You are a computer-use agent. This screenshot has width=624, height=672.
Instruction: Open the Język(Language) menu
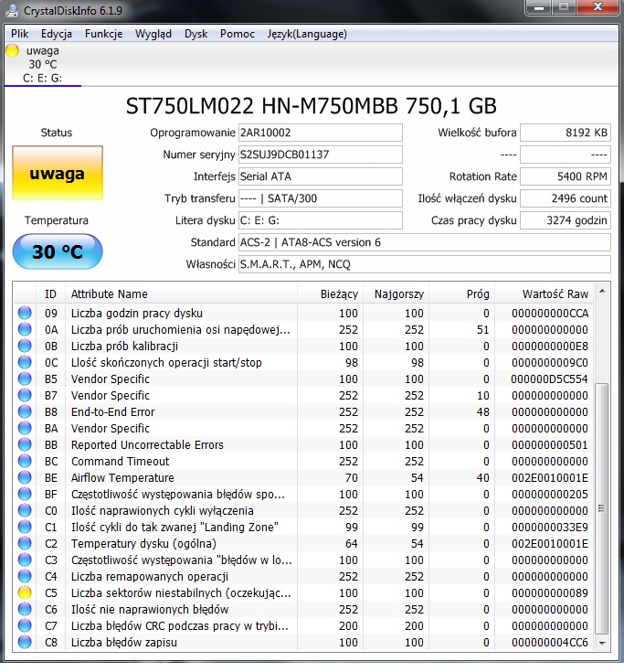307,34
